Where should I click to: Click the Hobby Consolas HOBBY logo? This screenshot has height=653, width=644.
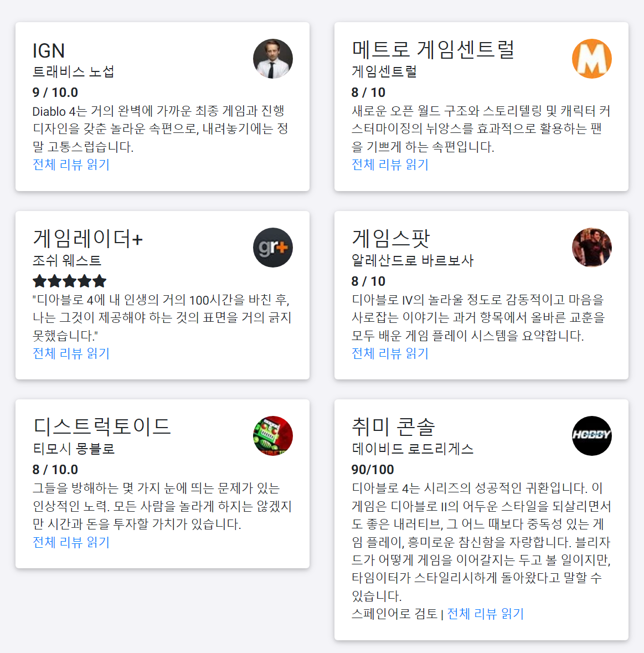click(591, 436)
